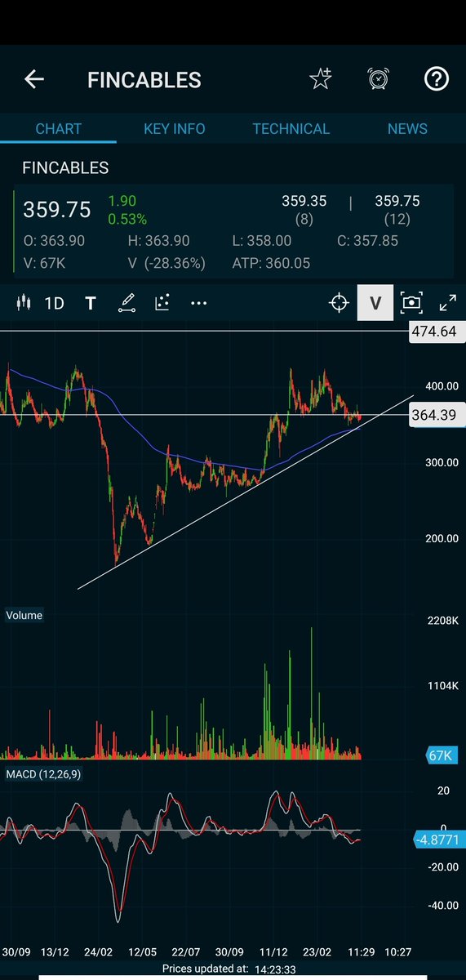466x980 pixels.
Task: Click the C: 357.85 close value
Action: pyautogui.click(x=367, y=241)
